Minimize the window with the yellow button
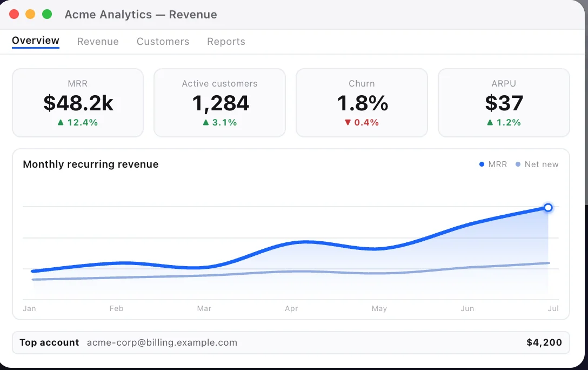Screen dimensions: 588x370 click(30, 14)
